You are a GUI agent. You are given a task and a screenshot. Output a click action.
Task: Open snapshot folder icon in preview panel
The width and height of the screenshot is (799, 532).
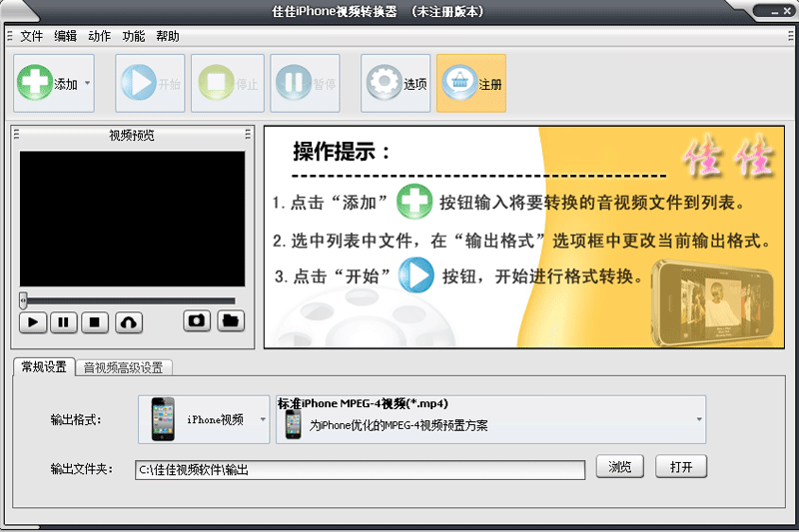(x=231, y=320)
